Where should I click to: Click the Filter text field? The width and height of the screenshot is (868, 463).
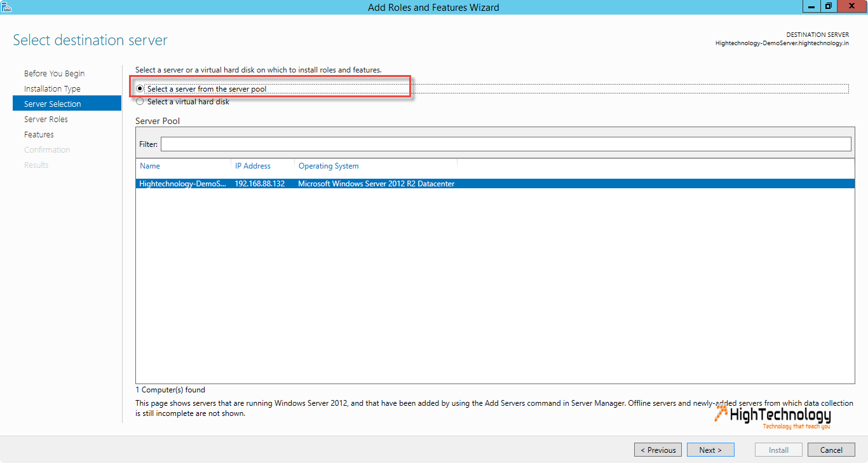point(506,144)
